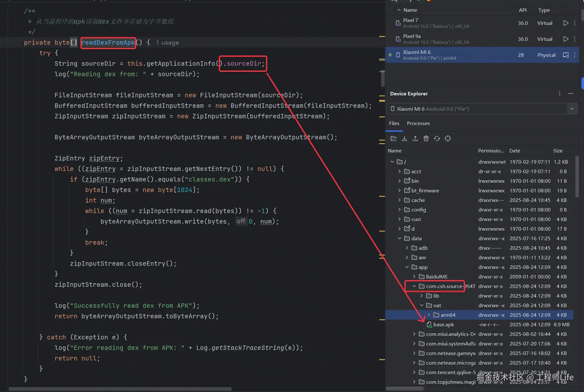Select the com.netease.microga folder row
Viewport: 584px width, 392px height.
click(x=479, y=363)
